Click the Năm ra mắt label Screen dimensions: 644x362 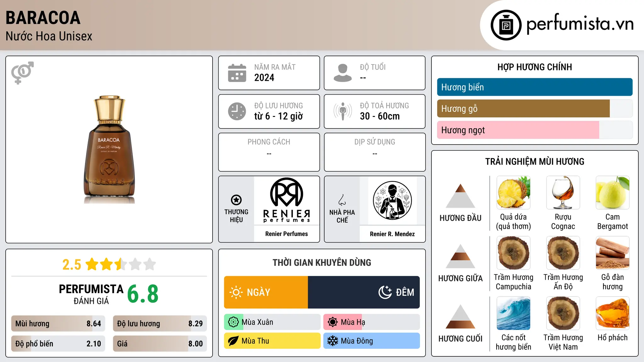pyautogui.click(x=275, y=67)
